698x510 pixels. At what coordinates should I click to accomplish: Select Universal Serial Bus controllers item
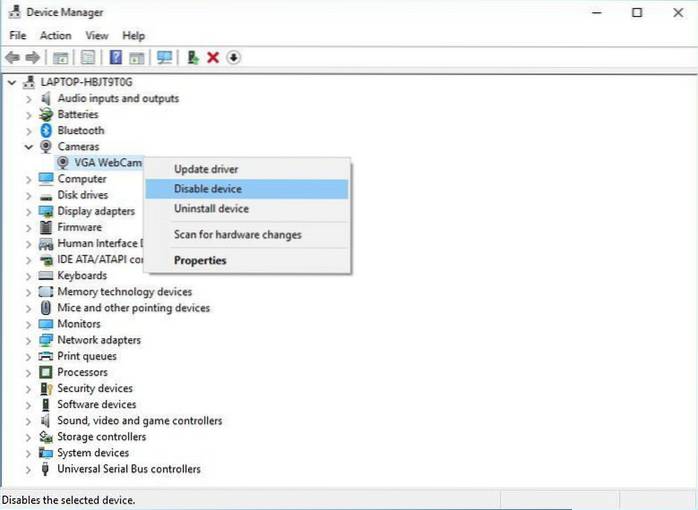[x=128, y=469]
